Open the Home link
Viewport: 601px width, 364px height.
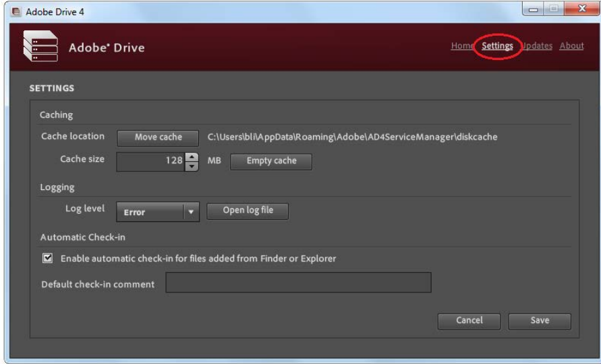coord(462,46)
